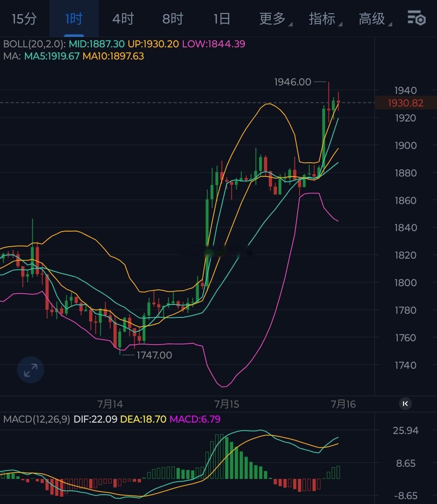Jump to latest candle arrow button

405,403
